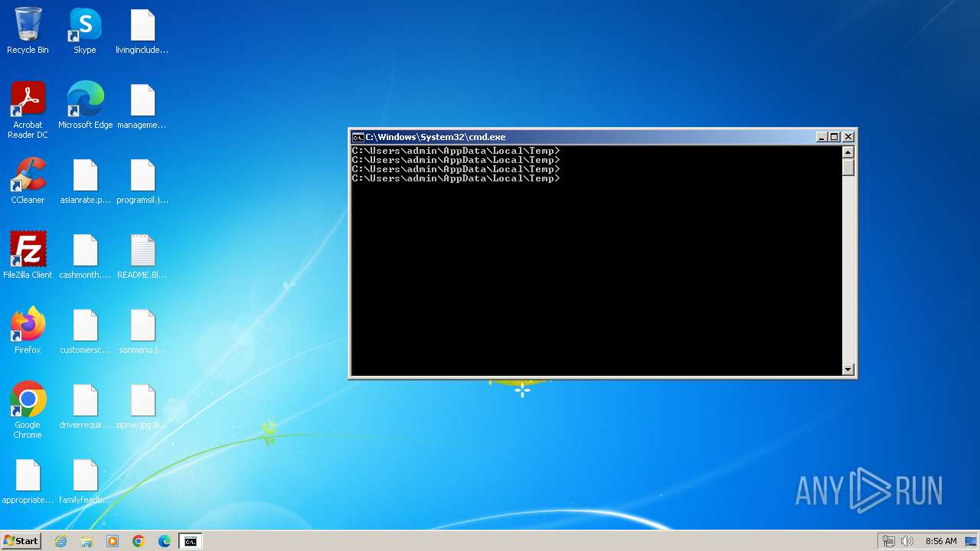Image resolution: width=980 pixels, height=551 pixels.
Task: Switch to cmd.exe taskbar button
Action: click(190, 541)
